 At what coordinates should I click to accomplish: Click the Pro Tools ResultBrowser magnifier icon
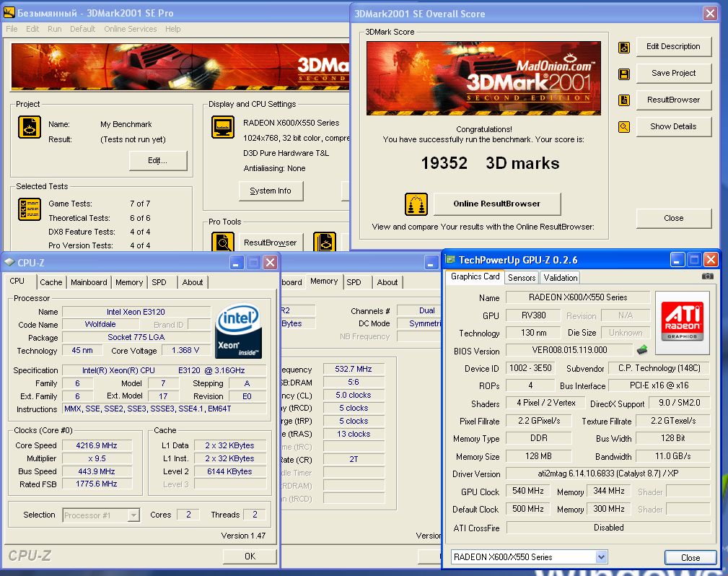point(223,242)
